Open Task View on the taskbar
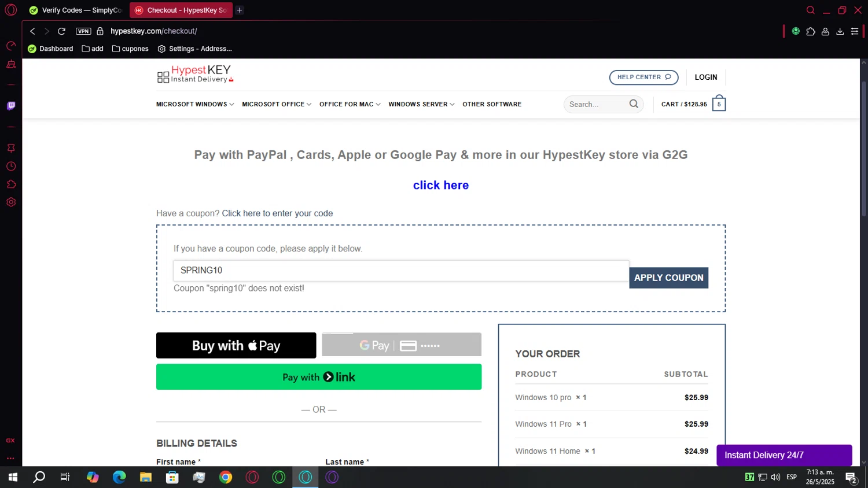 click(65, 477)
